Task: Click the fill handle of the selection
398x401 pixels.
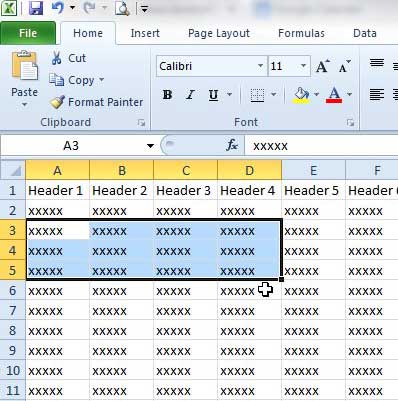Action: click(x=281, y=279)
